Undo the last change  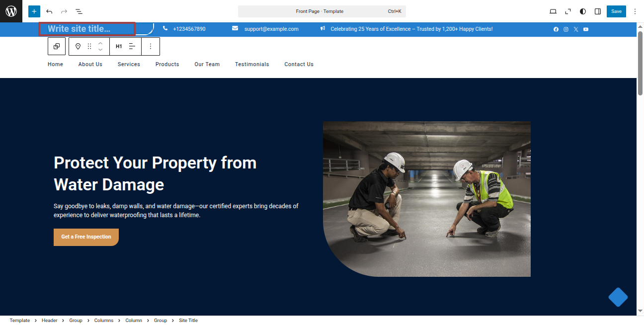(49, 11)
